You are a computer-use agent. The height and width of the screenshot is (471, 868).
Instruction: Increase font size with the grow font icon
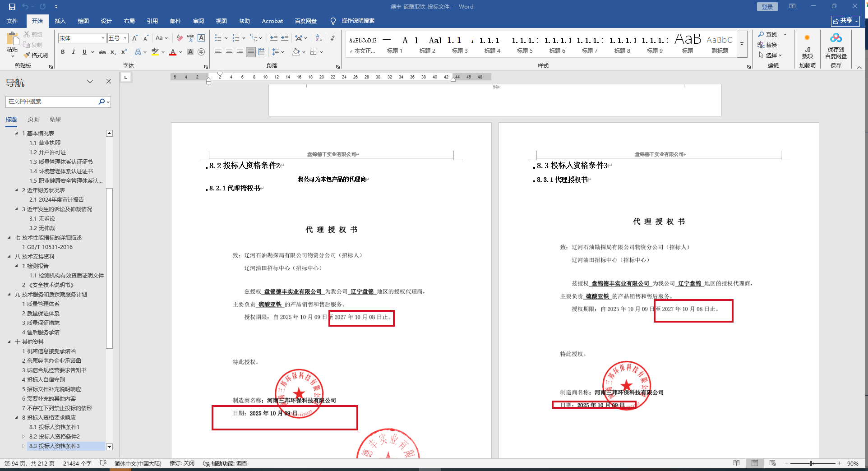135,38
